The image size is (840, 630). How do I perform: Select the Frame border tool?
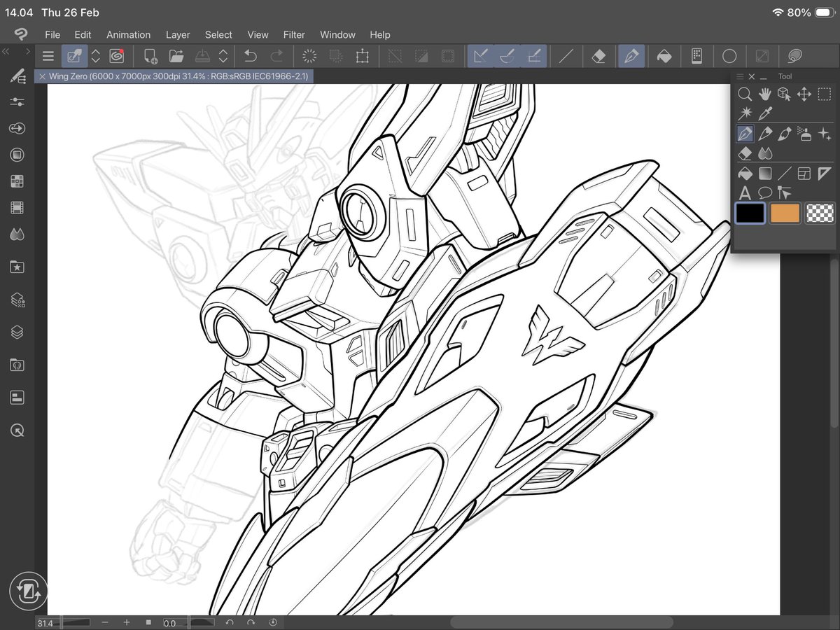[804, 173]
